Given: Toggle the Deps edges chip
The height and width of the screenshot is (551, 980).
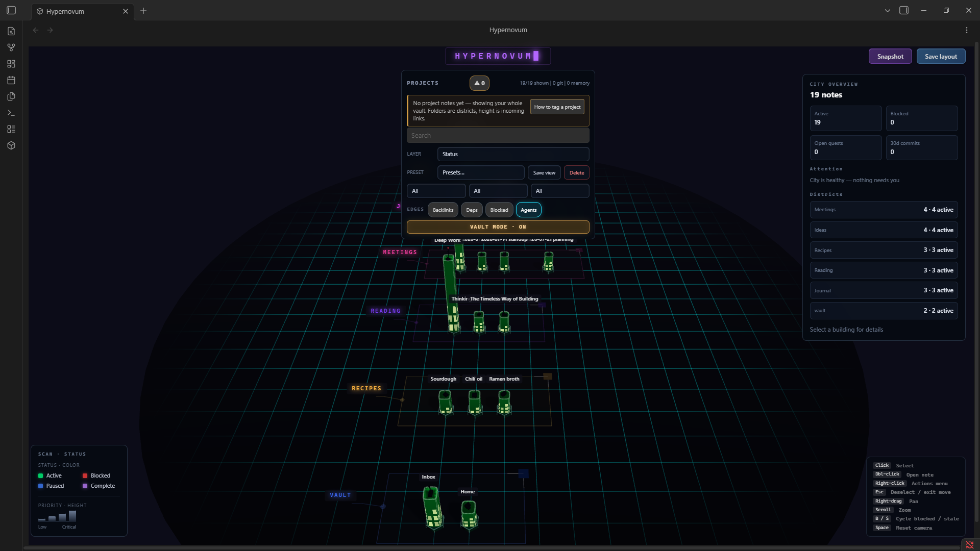Looking at the screenshot, I should 472,210.
